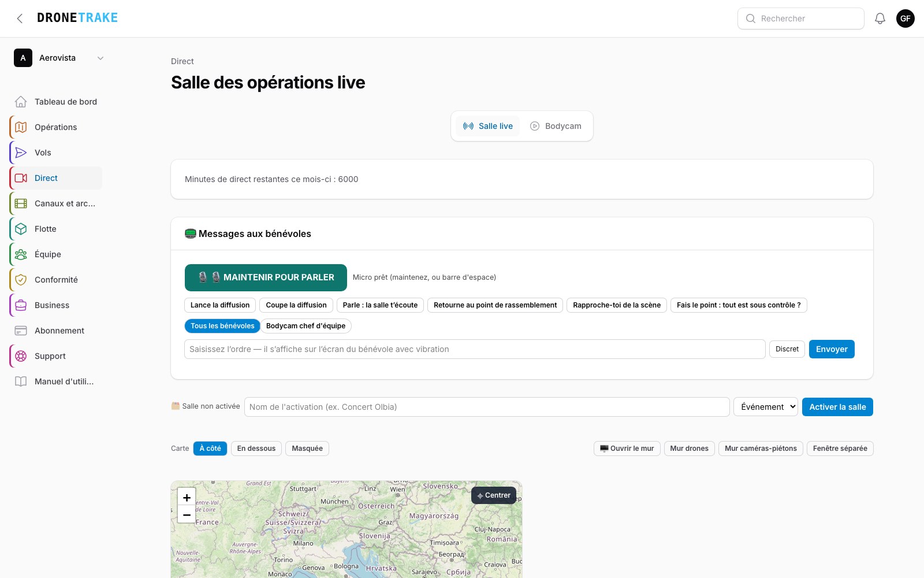Viewport: 924px width, 578px height.
Task: Set map layout to En dessous
Action: (x=256, y=449)
